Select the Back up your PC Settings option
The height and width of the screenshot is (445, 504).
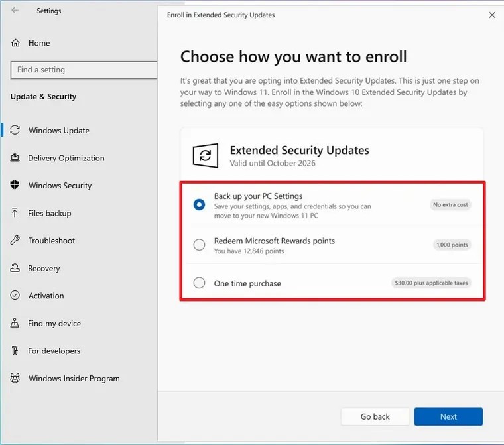(199, 205)
